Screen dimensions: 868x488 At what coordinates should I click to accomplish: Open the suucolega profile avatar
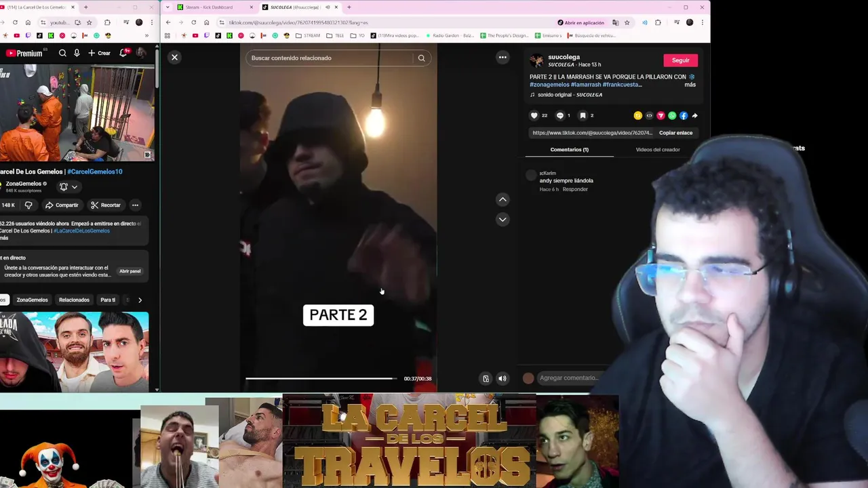pyautogui.click(x=536, y=61)
